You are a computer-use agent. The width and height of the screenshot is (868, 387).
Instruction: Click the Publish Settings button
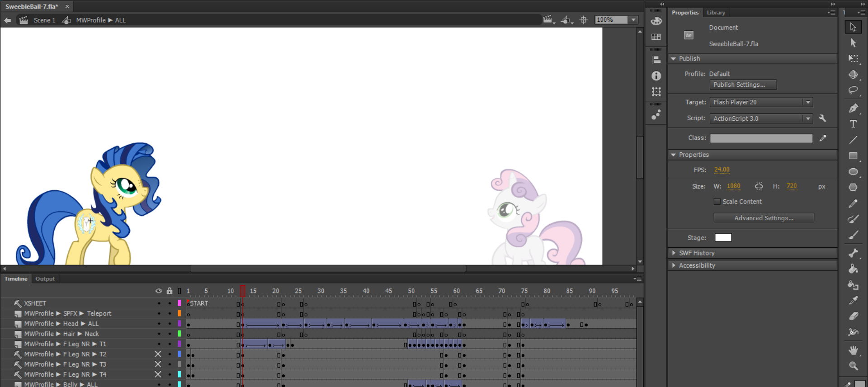click(743, 85)
